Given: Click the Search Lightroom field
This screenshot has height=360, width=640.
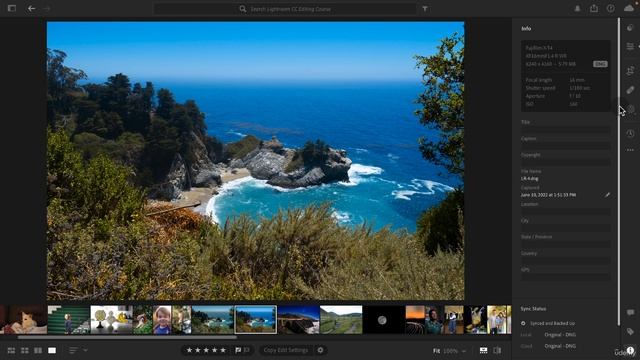Looking at the screenshot, I should tap(285, 9).
